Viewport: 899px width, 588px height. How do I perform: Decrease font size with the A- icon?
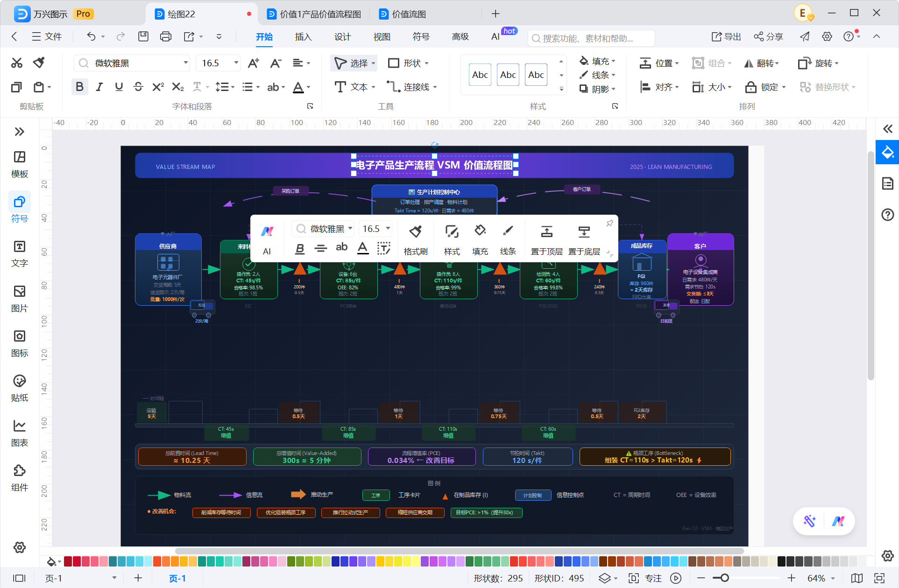click(x=276, y=63)
